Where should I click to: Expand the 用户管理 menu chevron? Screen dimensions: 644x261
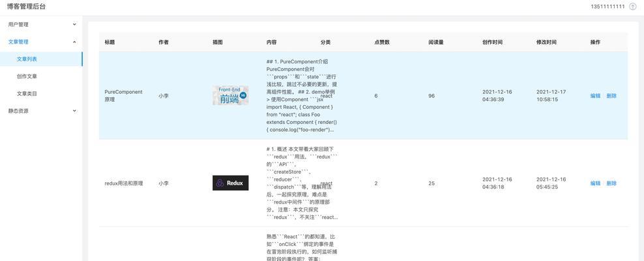(x=74, y=24)
